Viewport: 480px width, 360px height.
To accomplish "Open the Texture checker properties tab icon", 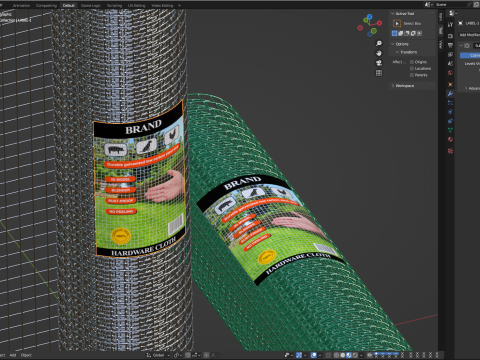I will [x=450, y=151].
